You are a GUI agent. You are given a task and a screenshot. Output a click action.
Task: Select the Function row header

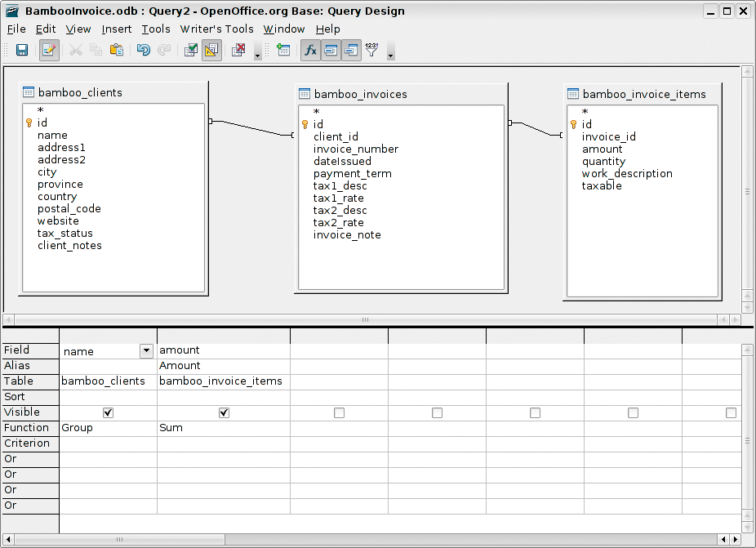tap(30, 428)
